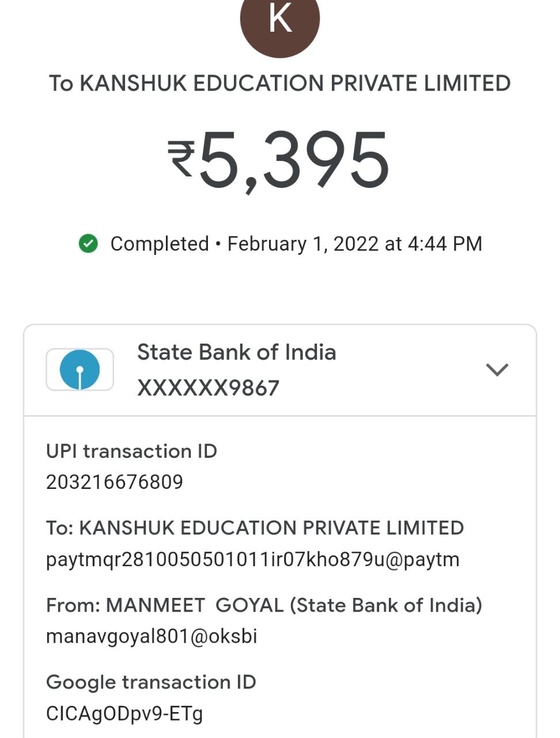
Task: Tap the recipient heading KANSHUK EDUCATION PRIVATE LIMITED
Action: click(x=280, y=84)
